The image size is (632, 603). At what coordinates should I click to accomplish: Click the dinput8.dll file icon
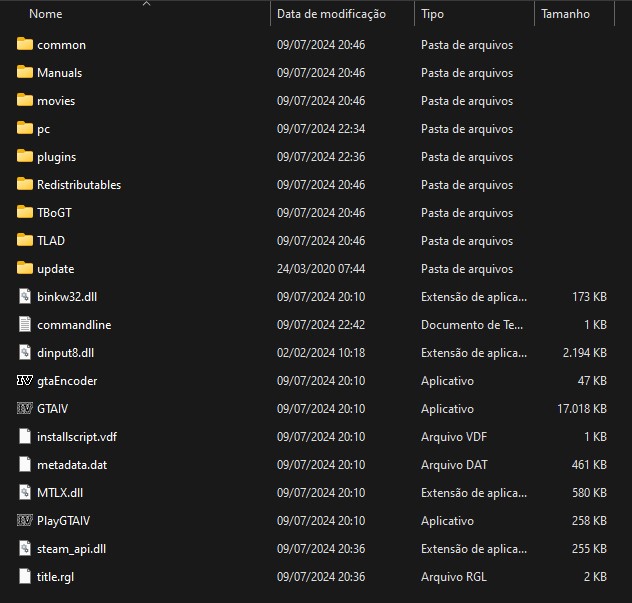[25, 352]
